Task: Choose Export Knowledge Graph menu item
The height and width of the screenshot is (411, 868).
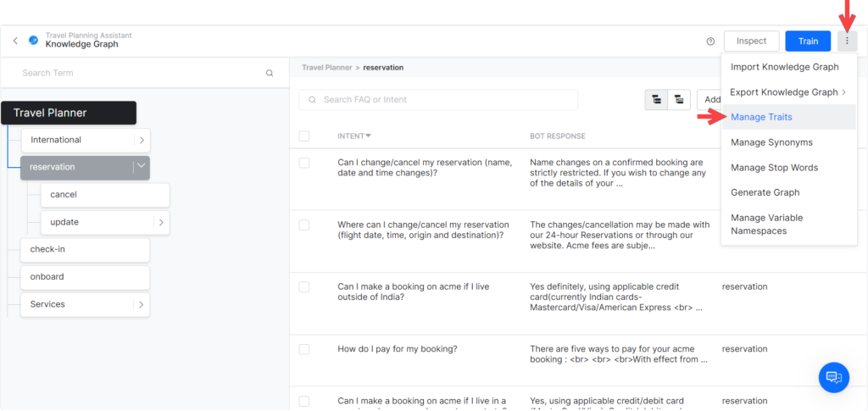Action: coord(784,92)
